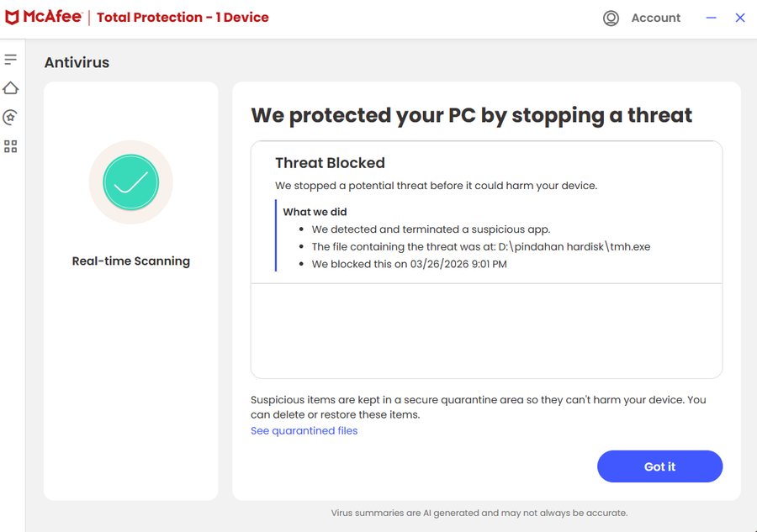Select the Threat Blocked heading
Screen dimensions: 757x532
(330, 163)
